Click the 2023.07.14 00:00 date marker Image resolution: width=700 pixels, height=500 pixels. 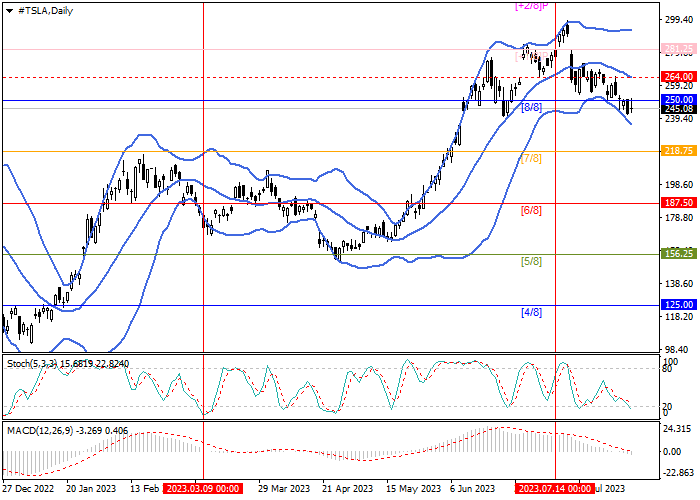(x=555, y=488)
